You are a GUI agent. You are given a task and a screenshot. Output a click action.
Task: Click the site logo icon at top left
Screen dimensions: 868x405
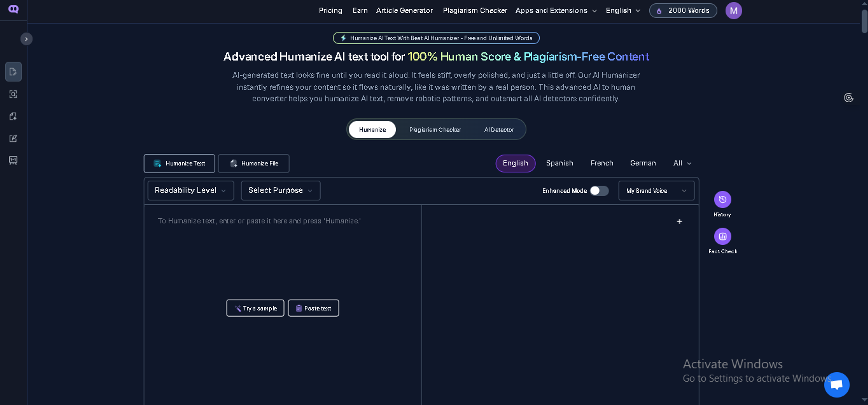coord(13,9)
